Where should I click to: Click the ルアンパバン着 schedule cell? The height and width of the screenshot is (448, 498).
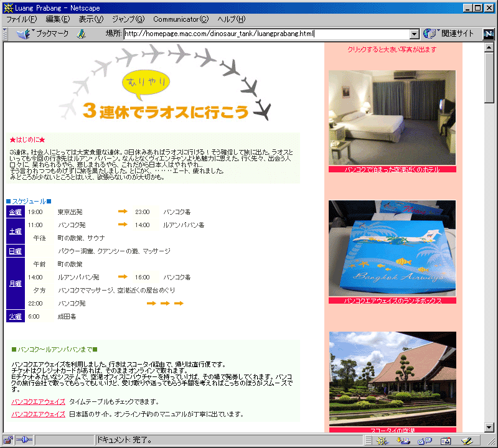(x=184, y=225)
